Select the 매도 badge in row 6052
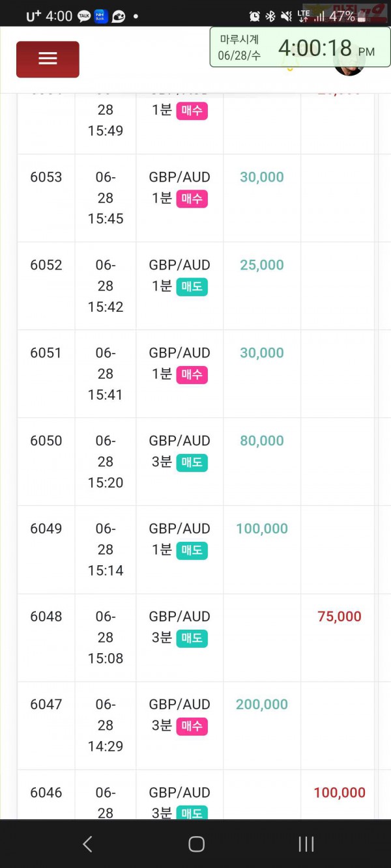 click(x=192, y=287)
